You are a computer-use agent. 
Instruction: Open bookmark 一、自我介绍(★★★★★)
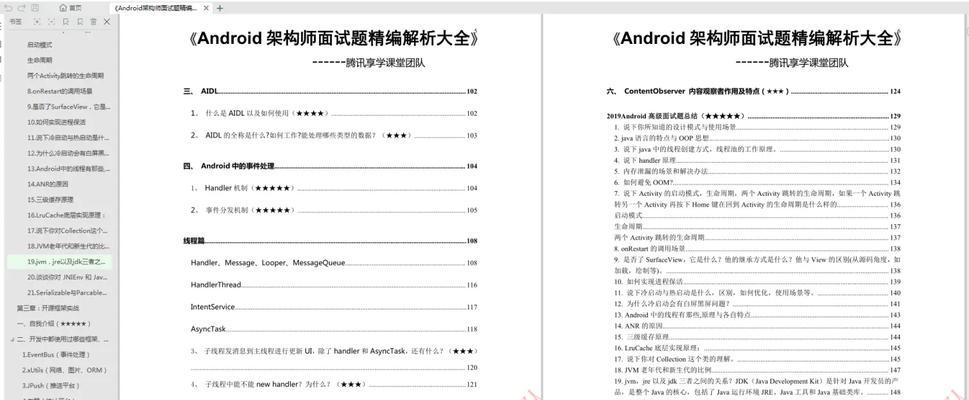click(54, 323)
